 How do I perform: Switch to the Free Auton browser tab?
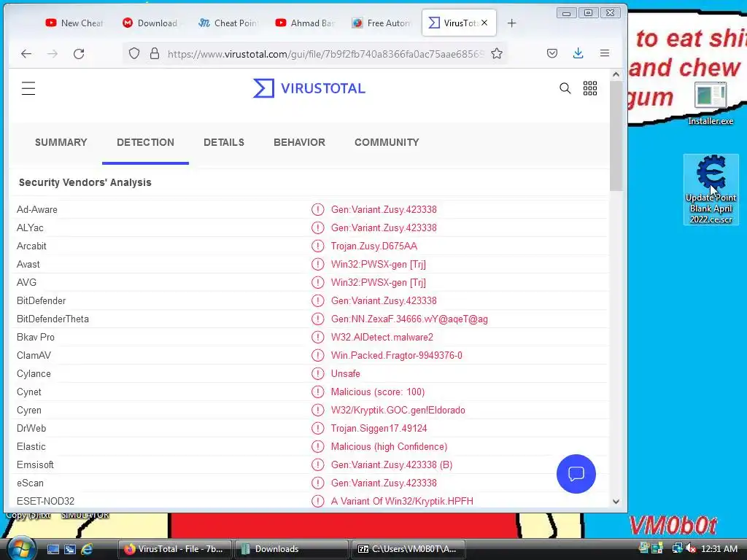click(x=382, y=23)
